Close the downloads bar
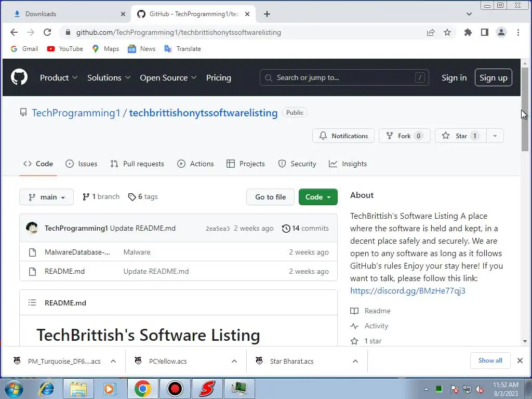The width and height of the screenshot is (532, 399). 520,361
